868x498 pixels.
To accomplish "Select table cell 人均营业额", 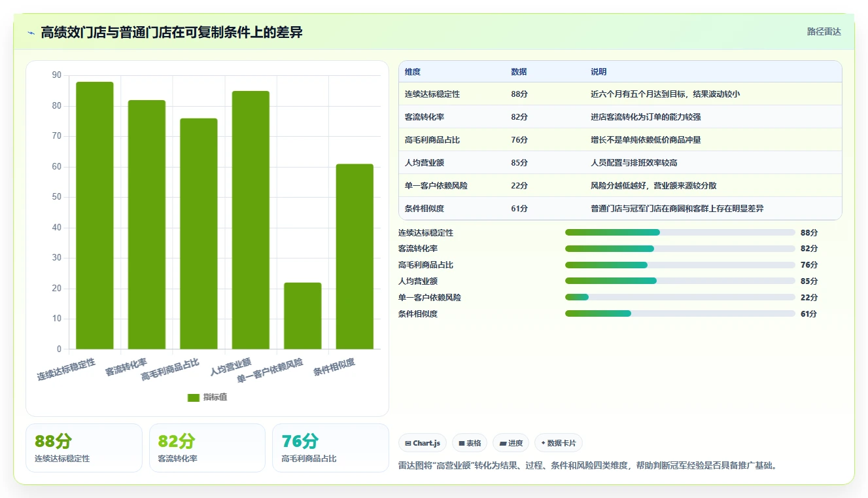I will [x=425, y=163].
